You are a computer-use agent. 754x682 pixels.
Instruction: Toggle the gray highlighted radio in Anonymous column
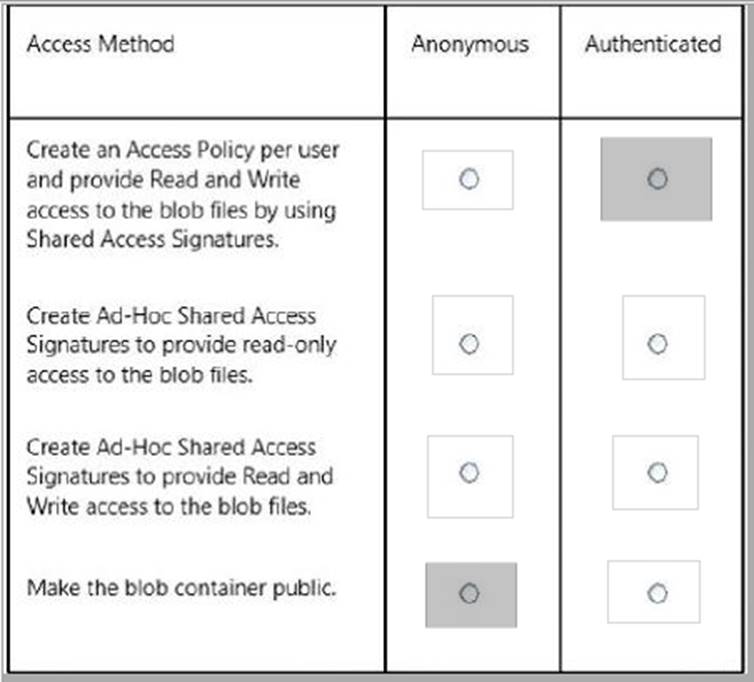pyautogui.click(x=469, y=594)
